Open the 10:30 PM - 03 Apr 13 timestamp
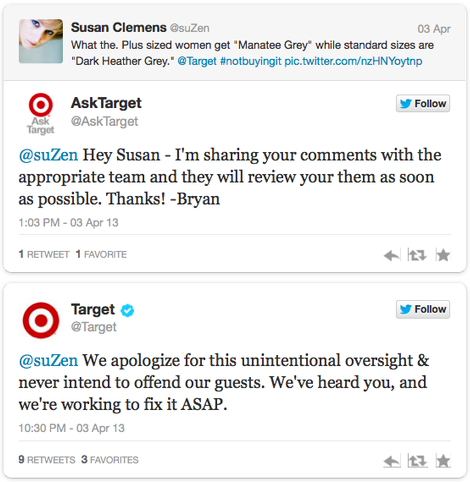Viewport: 470px width, 482px height. click(x=71, y=428)
